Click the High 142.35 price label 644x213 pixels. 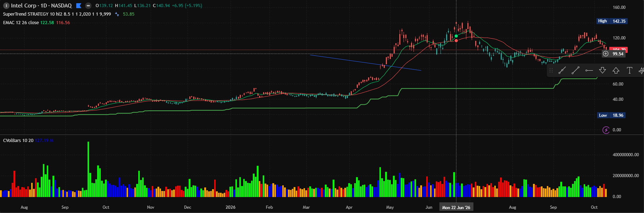[612, 21]
